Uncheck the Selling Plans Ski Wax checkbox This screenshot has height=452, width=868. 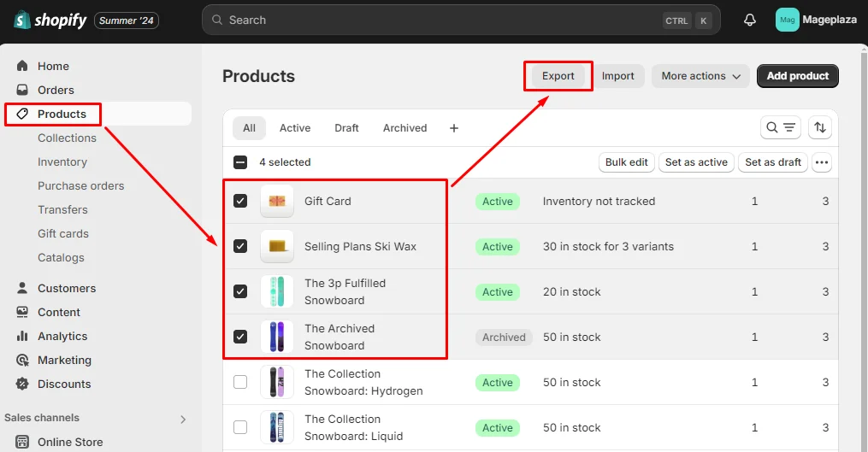240,246
